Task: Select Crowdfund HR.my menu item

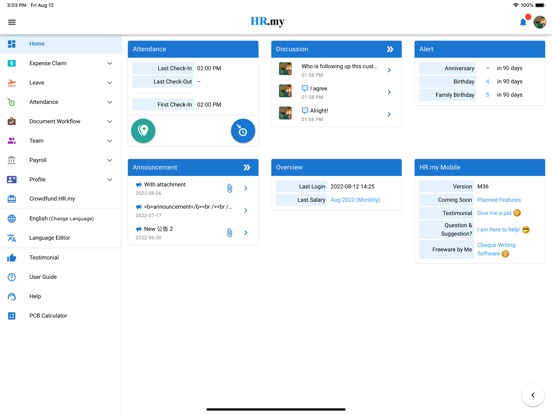Action: pos(61,199)
